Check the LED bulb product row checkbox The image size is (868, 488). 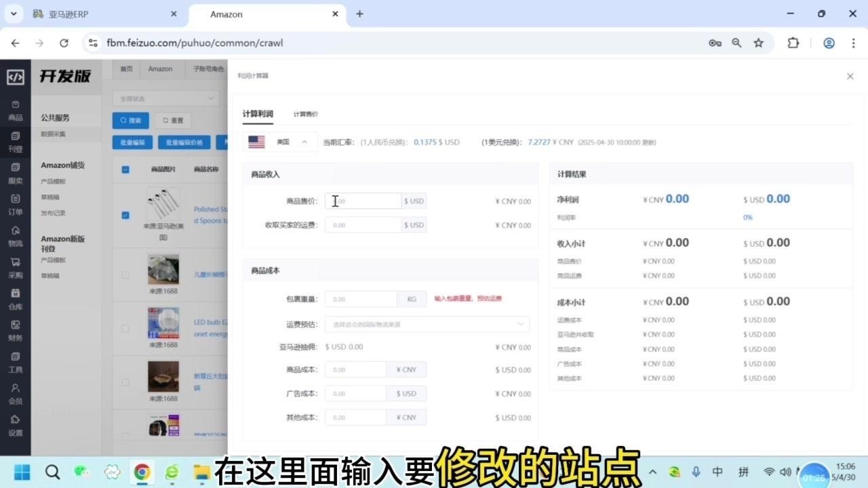click(x=125, y=328)
